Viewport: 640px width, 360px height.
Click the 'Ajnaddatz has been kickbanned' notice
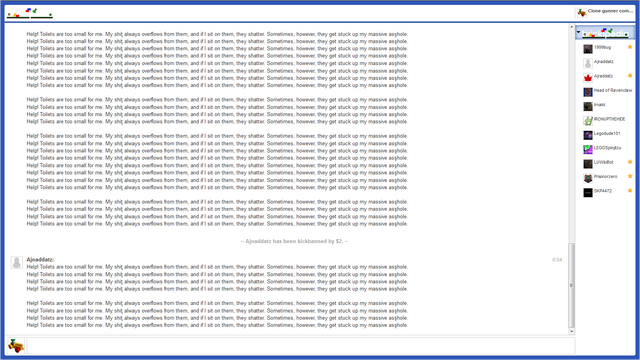click(x=294, y=241)
